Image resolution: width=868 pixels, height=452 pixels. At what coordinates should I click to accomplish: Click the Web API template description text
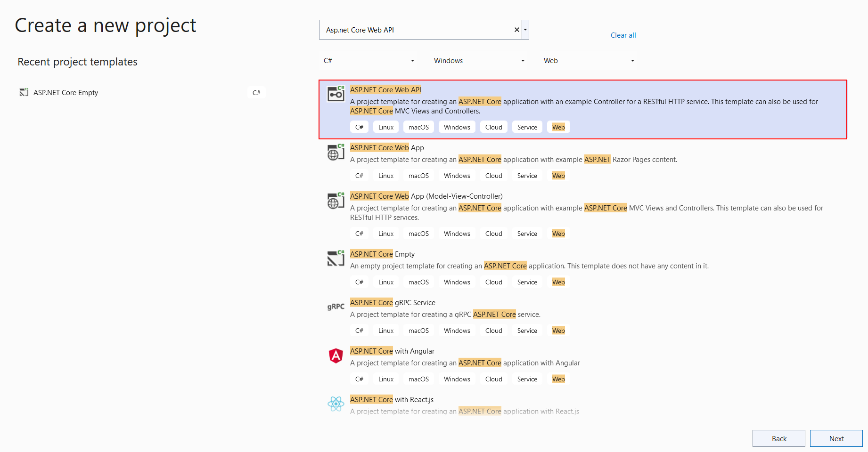tap(584, 106)
